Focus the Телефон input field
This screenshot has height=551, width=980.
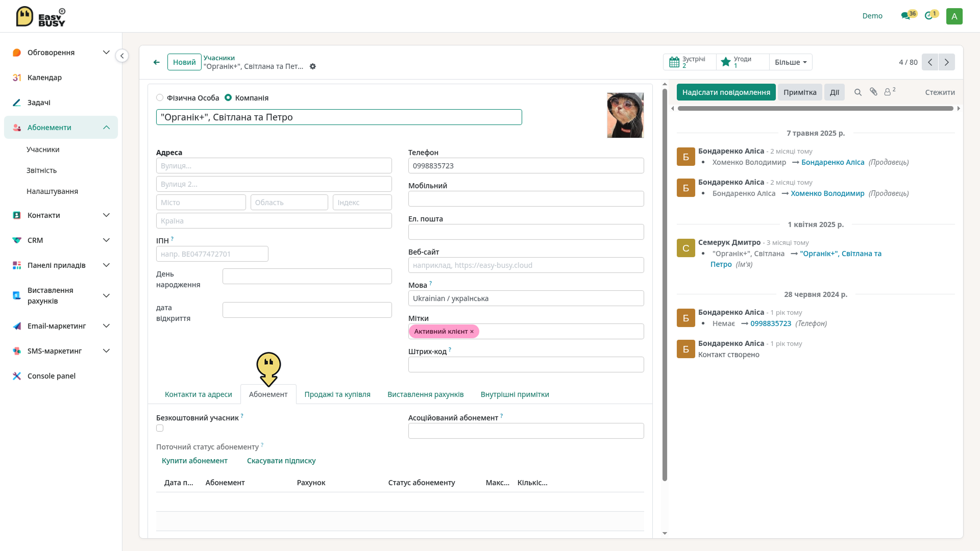(x=526, y=166)
